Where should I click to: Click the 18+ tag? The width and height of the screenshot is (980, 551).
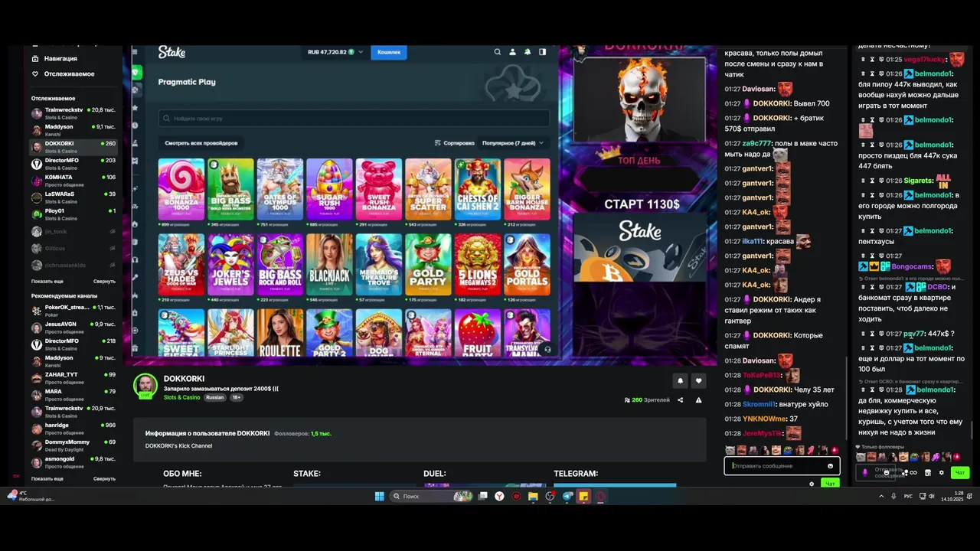click(237, 398)
